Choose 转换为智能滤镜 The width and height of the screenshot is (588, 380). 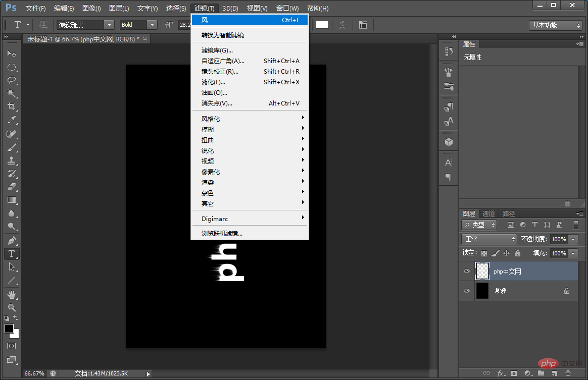(250, 35)
